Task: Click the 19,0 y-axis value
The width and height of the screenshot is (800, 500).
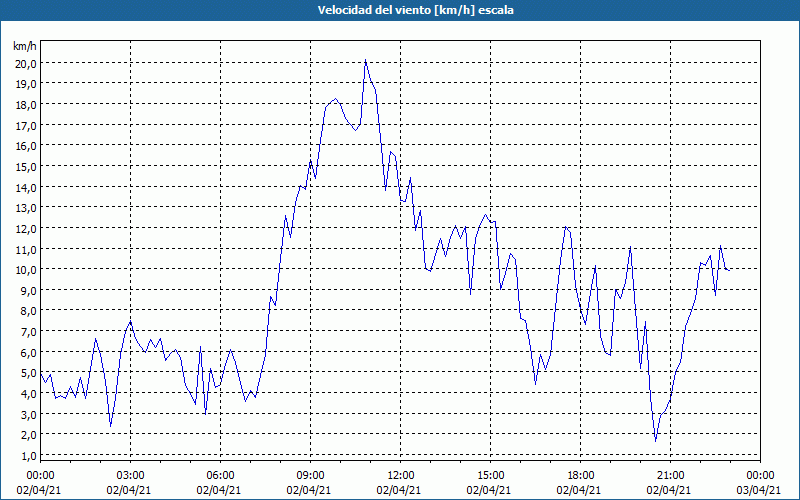Action: [26, 84]
